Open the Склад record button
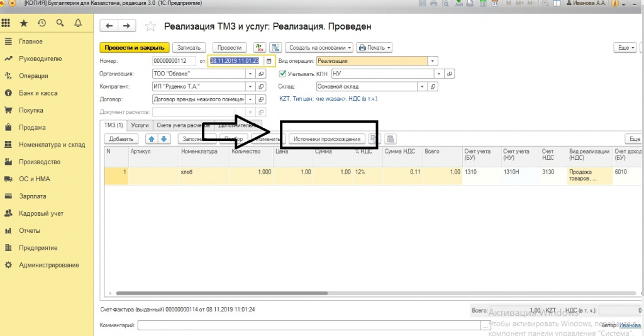Screen dimensions: 644x336 click(433, 87)
